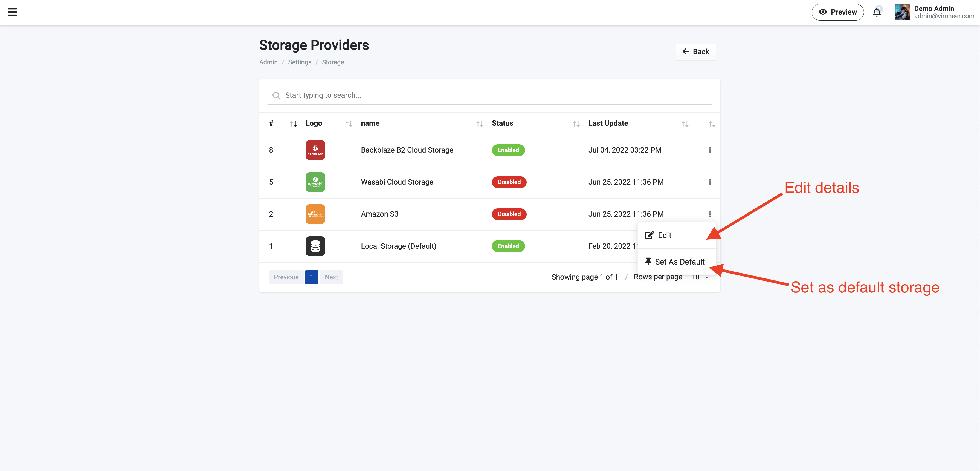The image size is (980, 471).
Task: Focus the Start typing to search field
Action: pos(489,96)
